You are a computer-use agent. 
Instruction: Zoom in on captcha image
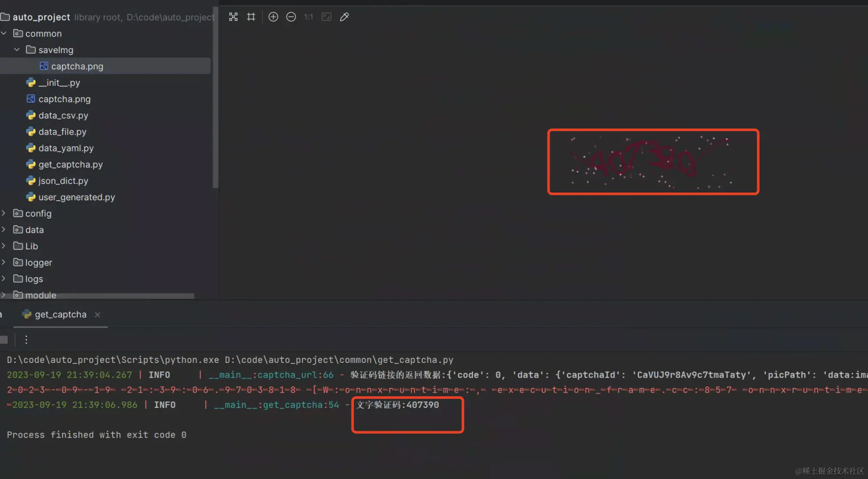click(x=273, y=17)
